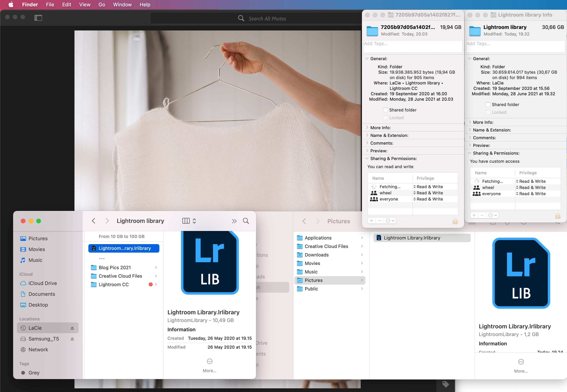Expand More Info section in 7205b97 Info

[367, 127]
